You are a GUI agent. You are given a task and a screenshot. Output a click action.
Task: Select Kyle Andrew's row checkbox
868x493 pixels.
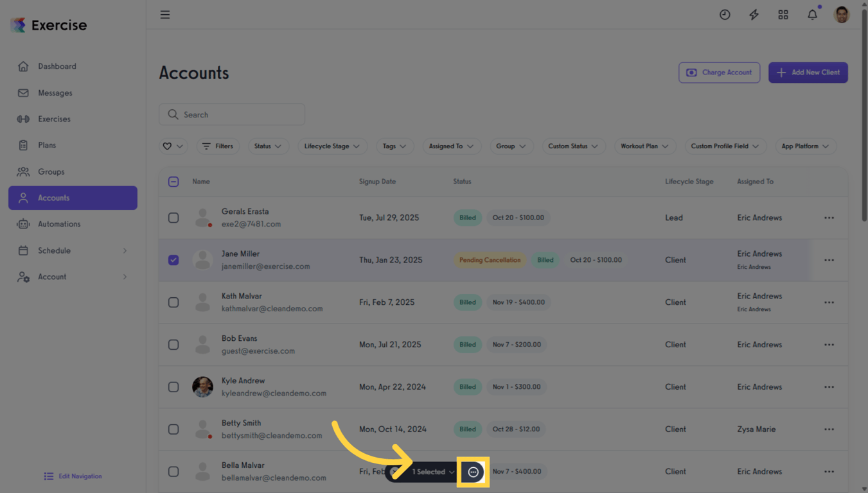coord(173,387)
